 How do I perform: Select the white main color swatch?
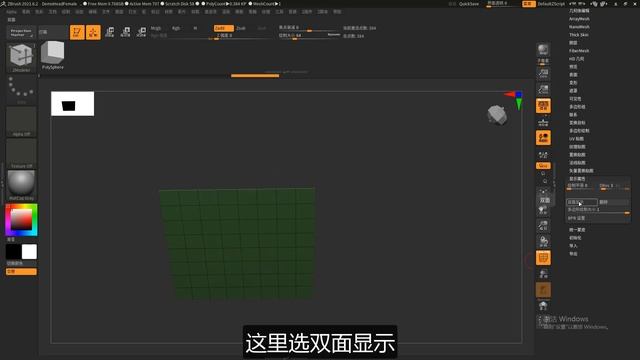[x=29, y=252]
